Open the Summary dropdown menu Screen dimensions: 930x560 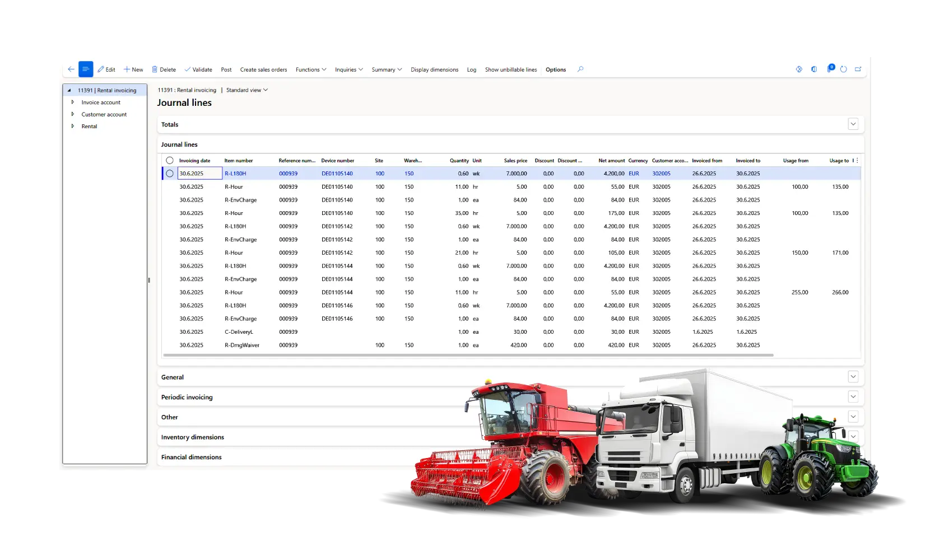387,69
